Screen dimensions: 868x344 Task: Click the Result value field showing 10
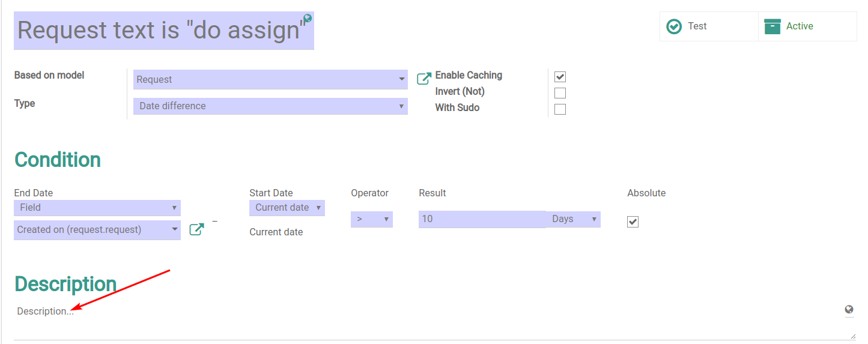click(x=482, y=219)
